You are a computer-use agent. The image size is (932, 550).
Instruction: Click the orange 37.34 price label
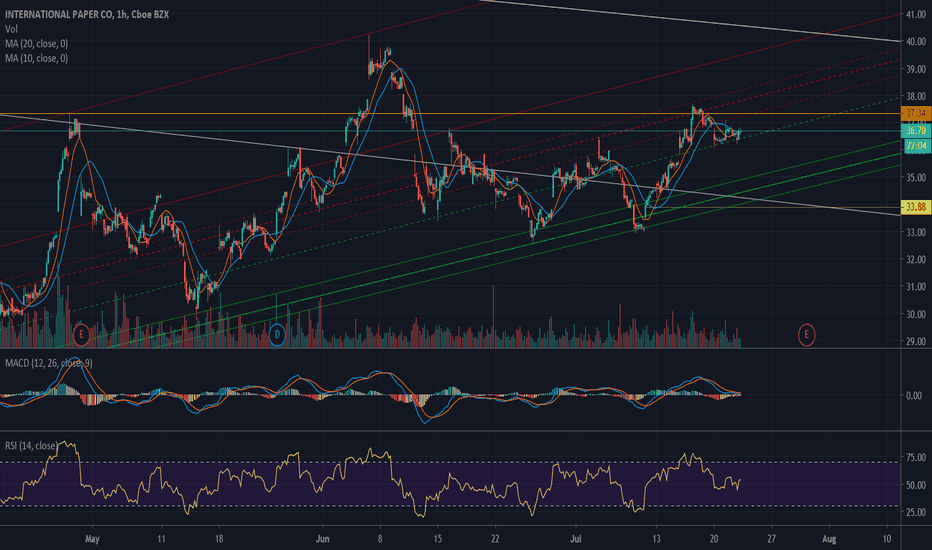pos(916,113)
